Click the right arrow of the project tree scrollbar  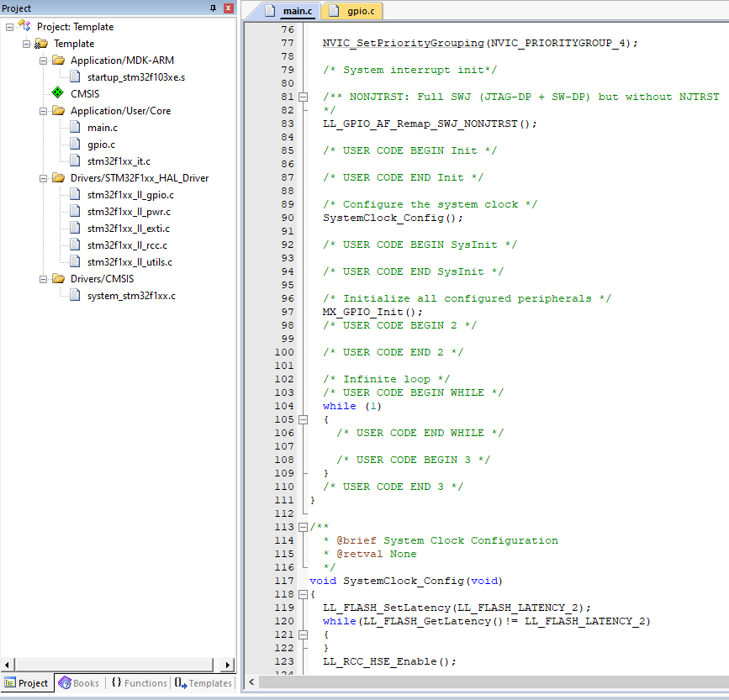coord(227,665)
